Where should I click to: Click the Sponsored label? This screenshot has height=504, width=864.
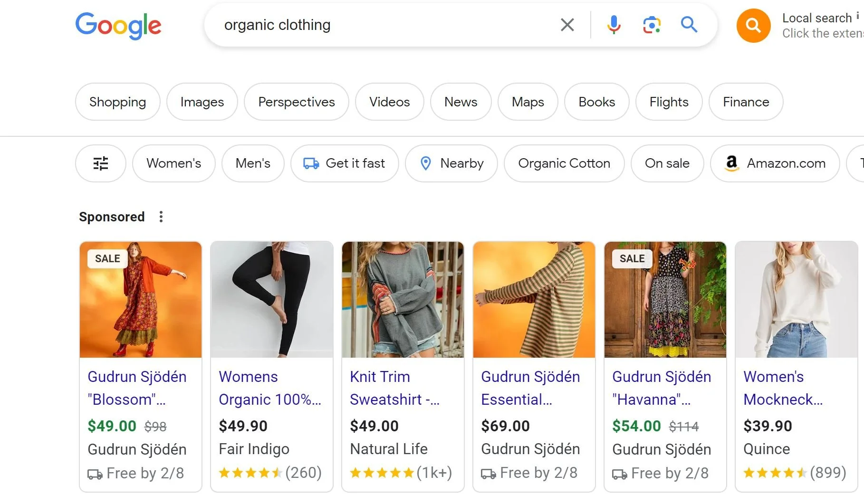[112, 217]
